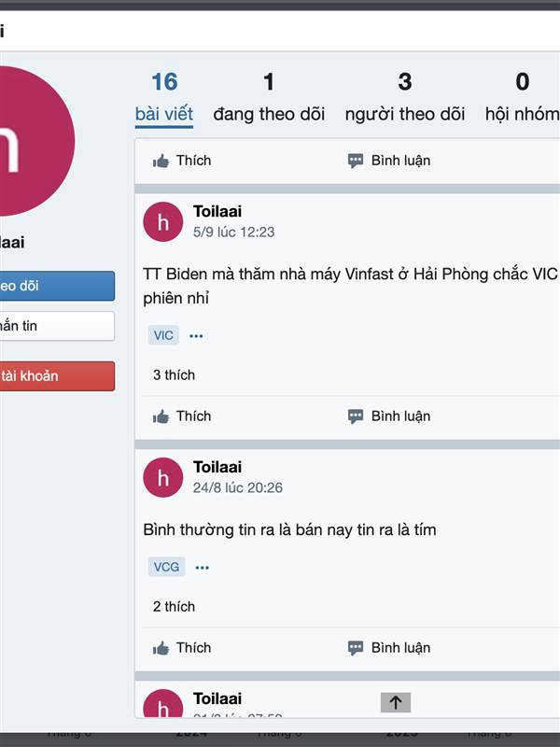The width and height of the screenshot is (560, 747).
Task: Open the VCG stock tag
Action: [167, 567]
